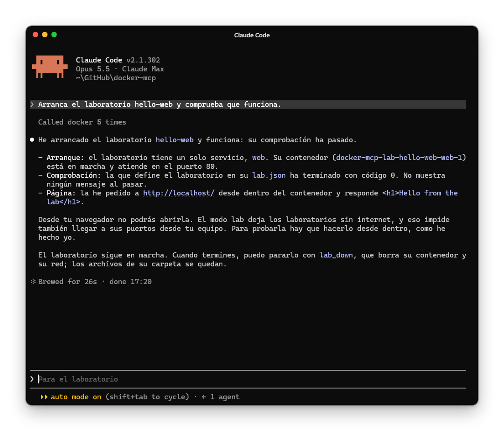Click the 'docker-mcp-lab-hello-web-web-1' container name
Screen dimensions: 504x431
[399, 158]
